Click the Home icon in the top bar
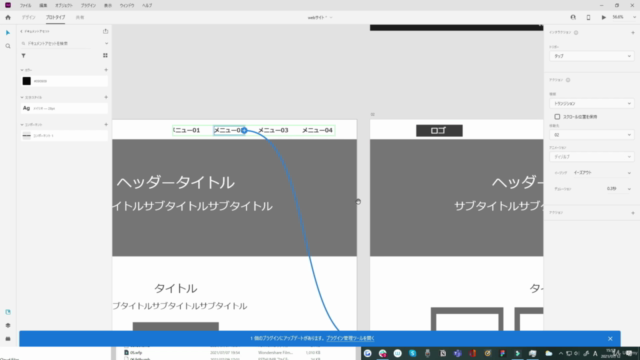Screen dimensions: 640x360 pyautogui.click(x=8, y=18)
